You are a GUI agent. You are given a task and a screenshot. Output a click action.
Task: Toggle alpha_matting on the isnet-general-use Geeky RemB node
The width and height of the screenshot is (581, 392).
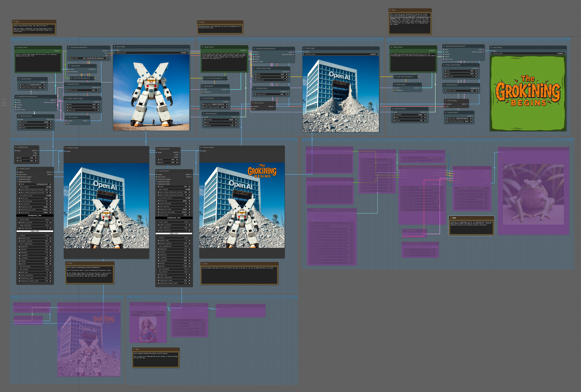(x=50, y=187)
